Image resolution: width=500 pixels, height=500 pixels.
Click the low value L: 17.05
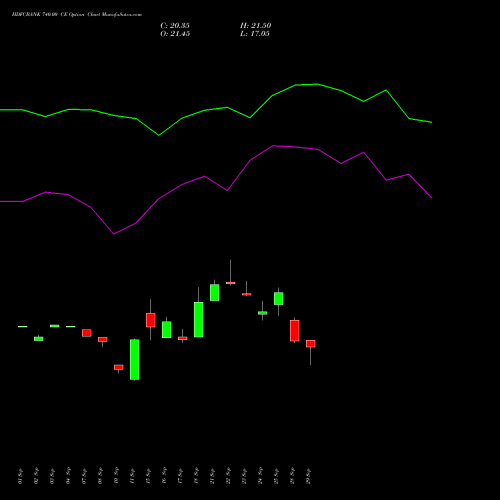255,34
